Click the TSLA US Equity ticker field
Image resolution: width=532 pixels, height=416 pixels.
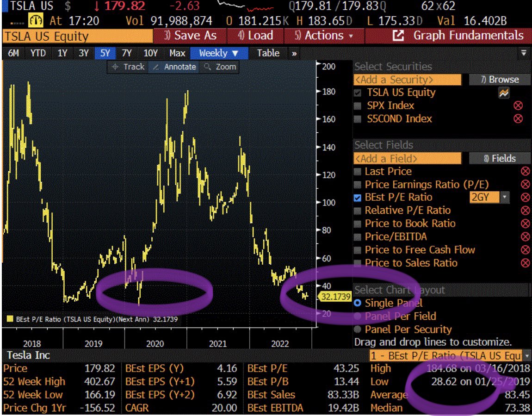[78, 36]
